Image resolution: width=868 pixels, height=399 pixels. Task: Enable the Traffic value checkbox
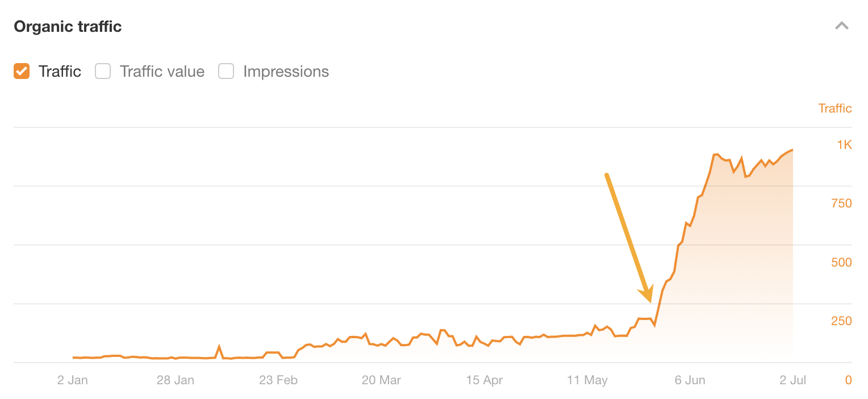pyautogui.click(x=103, y=71)
